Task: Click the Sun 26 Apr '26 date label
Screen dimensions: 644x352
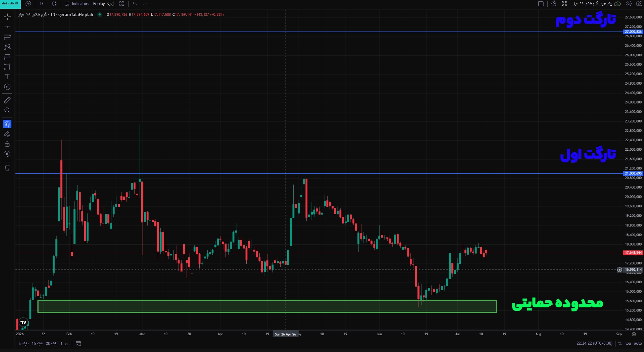Action: (x=286, y=334)
